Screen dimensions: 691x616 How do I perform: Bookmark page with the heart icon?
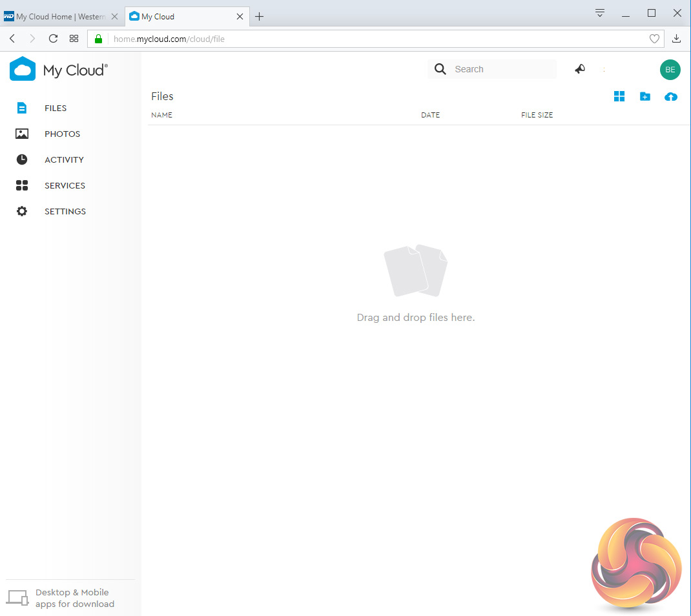coord(654,39)
